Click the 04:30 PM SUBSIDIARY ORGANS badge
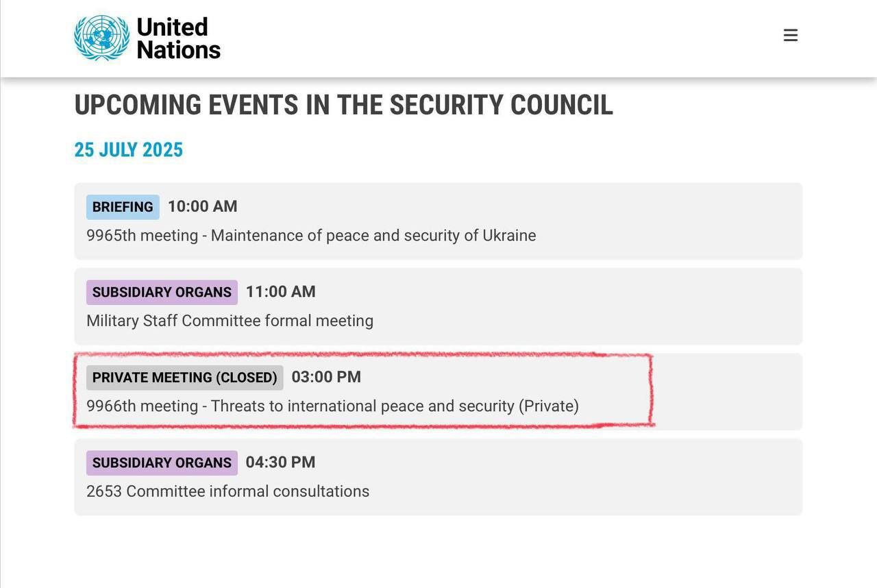 tap(162, 463)
